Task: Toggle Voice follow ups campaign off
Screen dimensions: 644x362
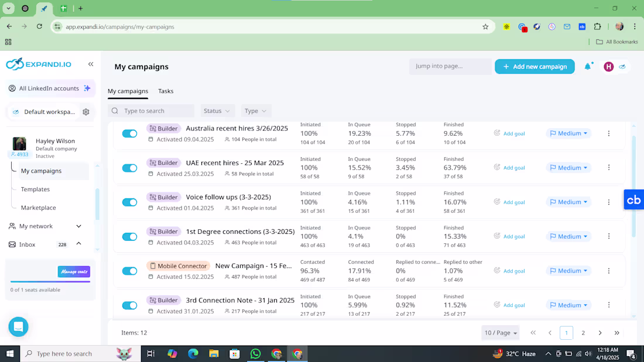Action: (129, 202)
